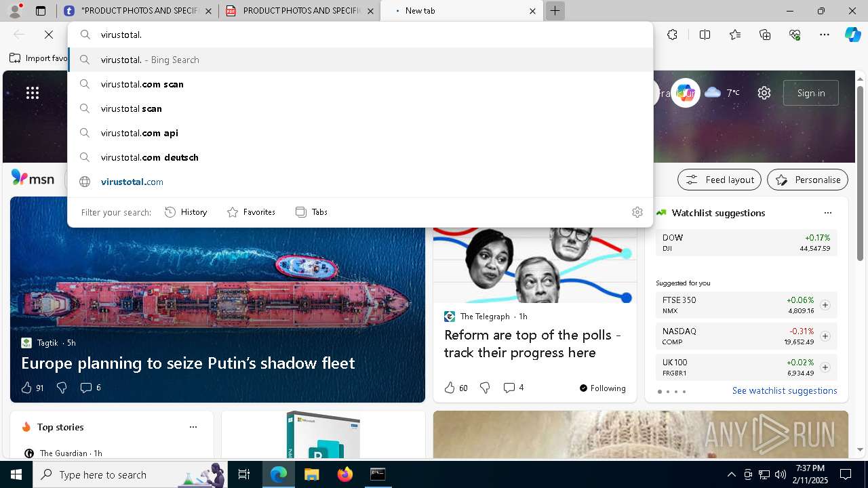This screenshot has width=868, height=488.
Task: Open File Explorer from taskbar
Action: 311,474
